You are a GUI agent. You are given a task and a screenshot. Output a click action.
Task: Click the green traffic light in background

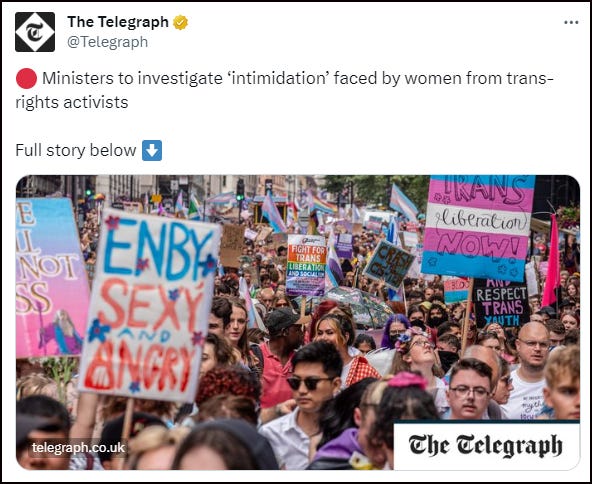(x=240, y=197)
